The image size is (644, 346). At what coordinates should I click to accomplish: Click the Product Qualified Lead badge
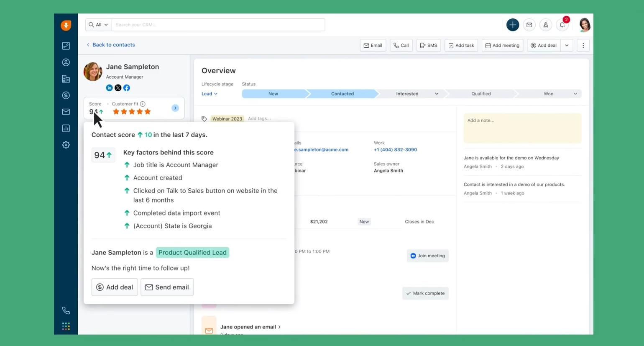(192, 252)
